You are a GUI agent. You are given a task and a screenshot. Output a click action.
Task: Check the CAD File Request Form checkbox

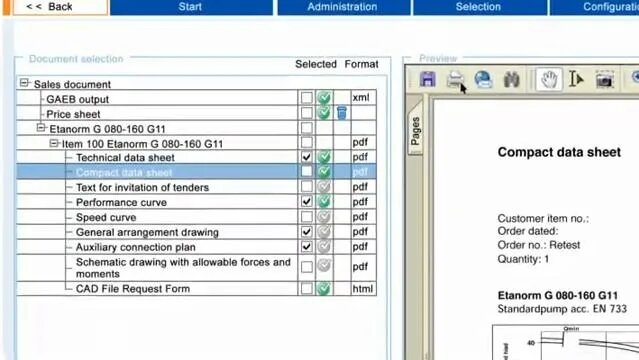click(x=306, y=289)
